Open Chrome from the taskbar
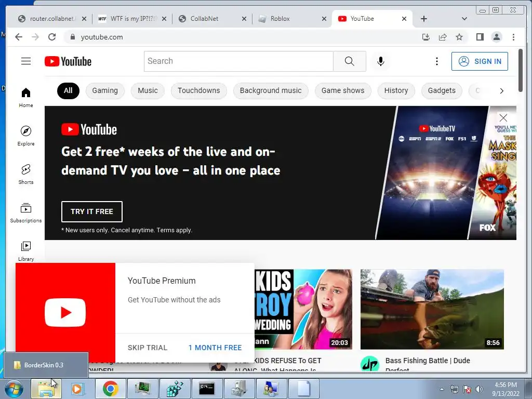 point(110,389)
